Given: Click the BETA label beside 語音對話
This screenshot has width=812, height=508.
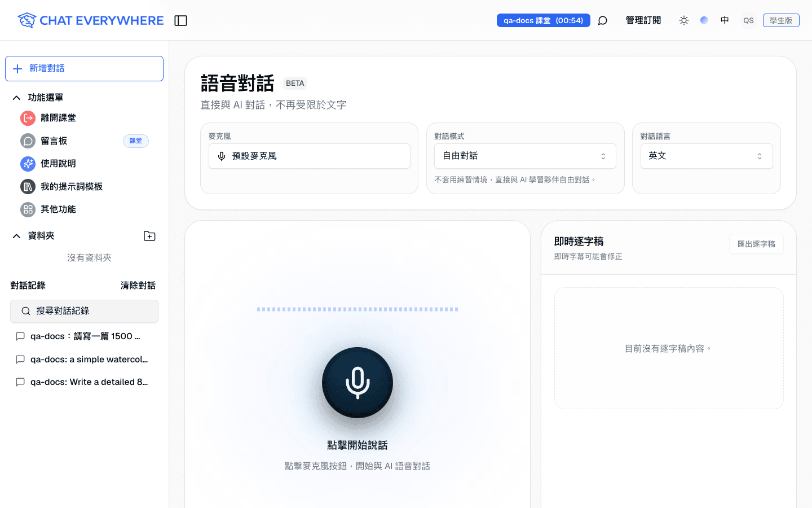Looking at the screenshot, I should (295, 83).
